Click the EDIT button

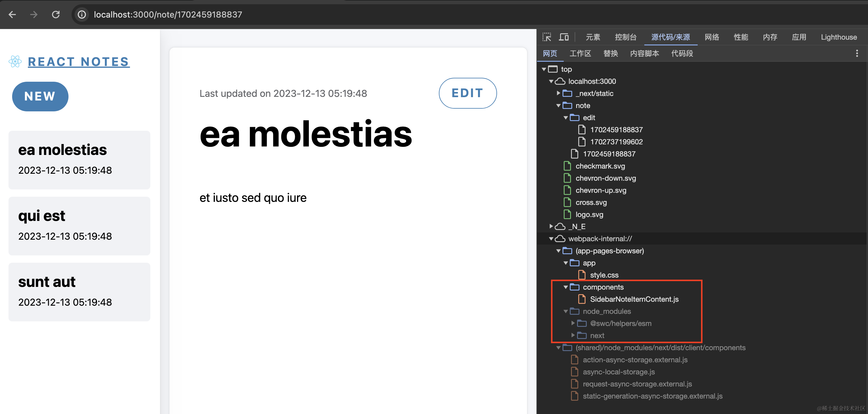click(x=467, y=93)
